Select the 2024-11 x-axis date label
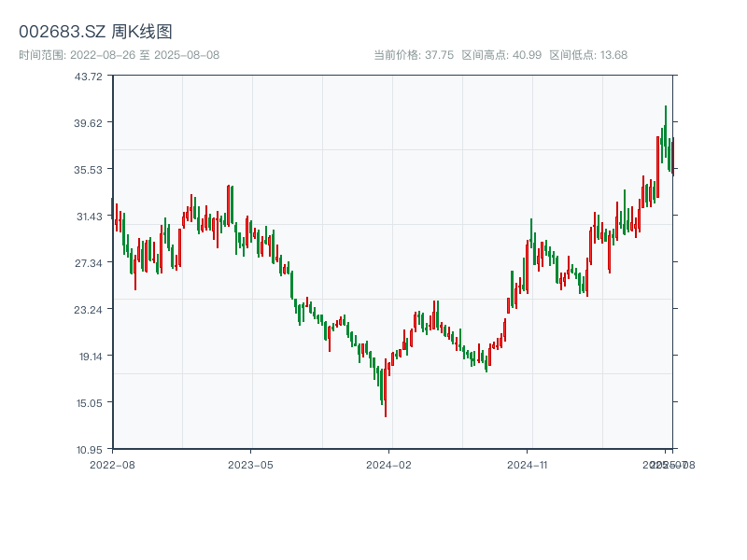The image size is (747, 560). tap(529, 464)
